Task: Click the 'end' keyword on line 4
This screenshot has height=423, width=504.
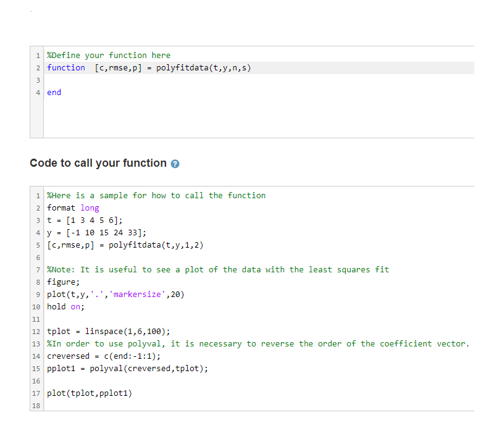Action: click(x=53, y=92)
